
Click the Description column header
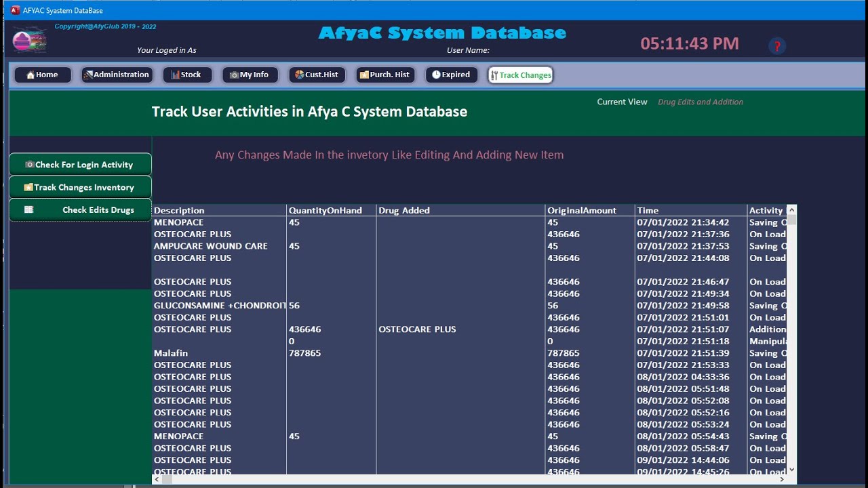point(219,210)
